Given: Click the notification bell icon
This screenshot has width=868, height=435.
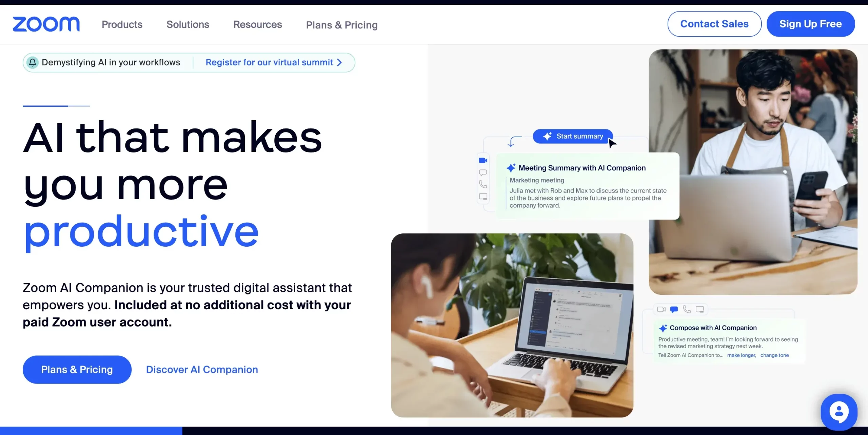Looking at the screenshot, I should (32, 62).
